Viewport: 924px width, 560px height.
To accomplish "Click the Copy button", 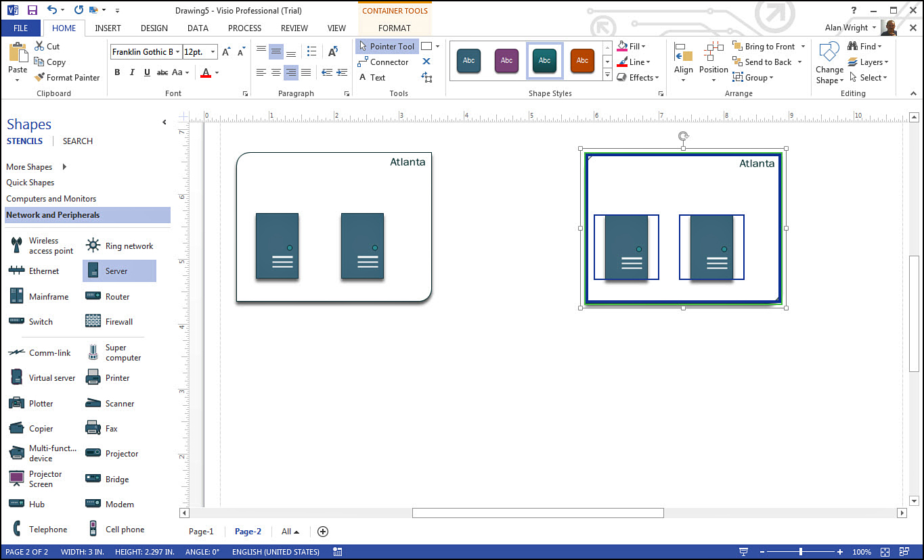I will (x=49, y=62).
